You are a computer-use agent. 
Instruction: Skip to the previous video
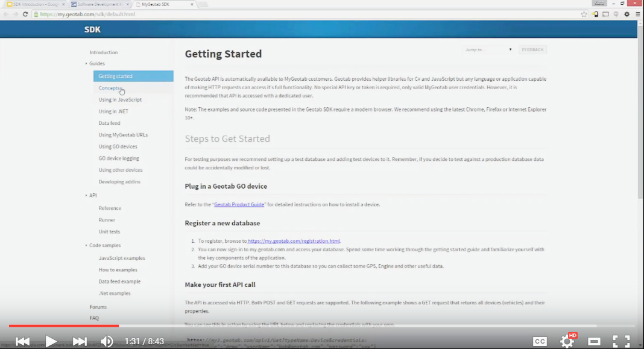[22, 341]
